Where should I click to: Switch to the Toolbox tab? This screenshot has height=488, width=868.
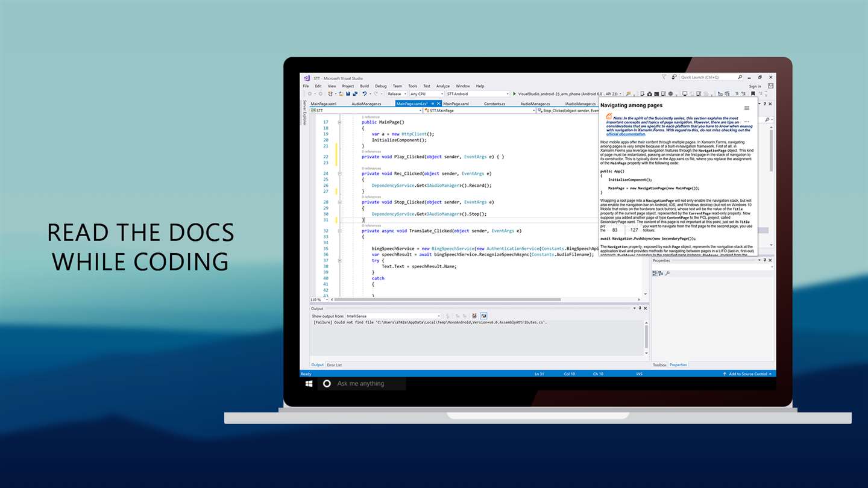[x=659, y=365]
